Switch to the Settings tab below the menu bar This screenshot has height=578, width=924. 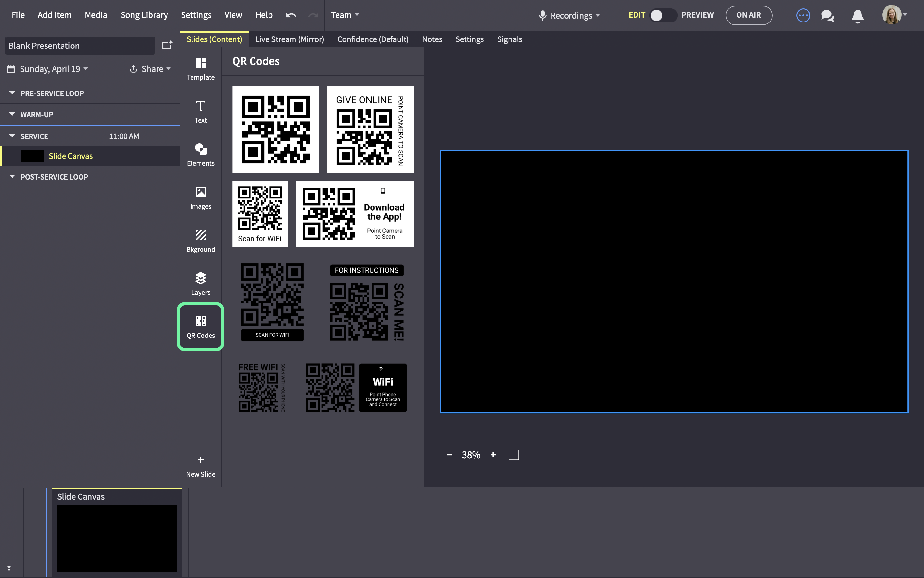coord(469,39)
